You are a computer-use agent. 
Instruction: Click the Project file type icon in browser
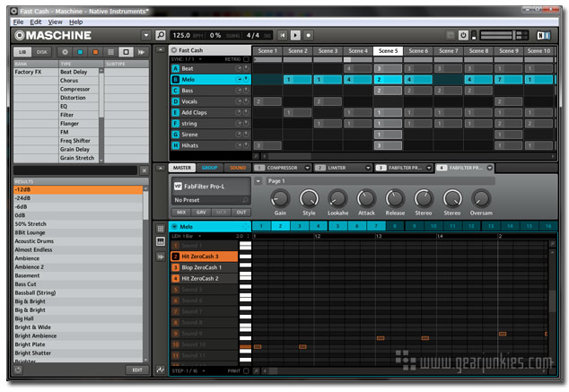[x=65, y=52]
